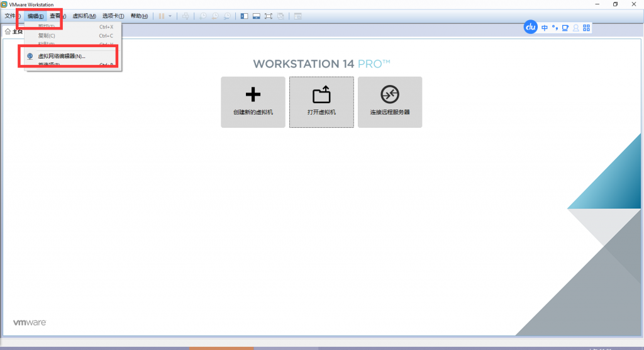Expand the power options dropdown arrow
Screen dimensions: 644x350
[x=170, y=16]
